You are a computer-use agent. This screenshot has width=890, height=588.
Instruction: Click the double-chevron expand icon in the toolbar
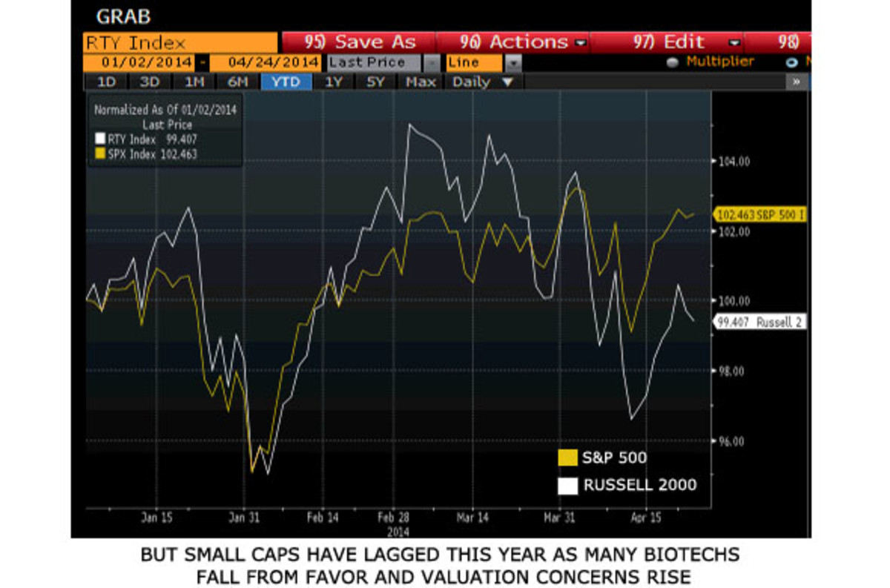796,82
